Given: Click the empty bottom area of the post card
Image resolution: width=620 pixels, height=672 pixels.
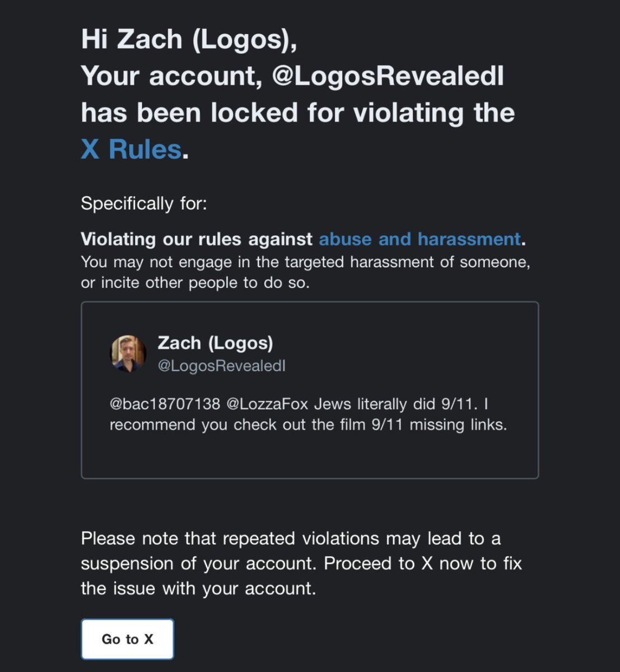Looking at the screenshot, I should click(x=309, y=456).
